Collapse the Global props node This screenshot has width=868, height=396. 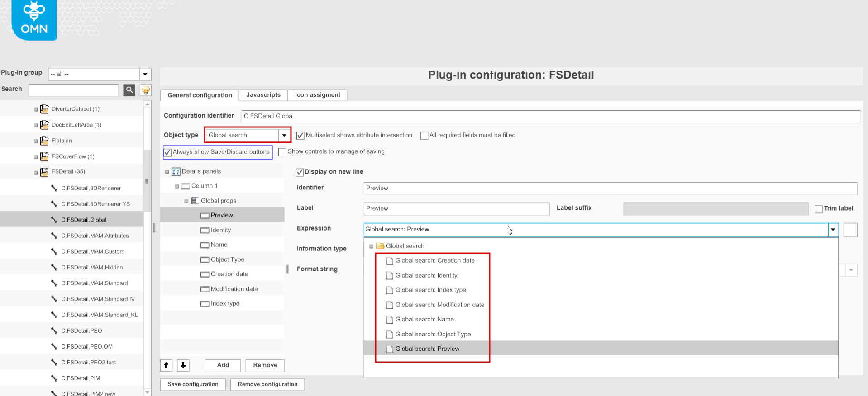pos(186,201)
